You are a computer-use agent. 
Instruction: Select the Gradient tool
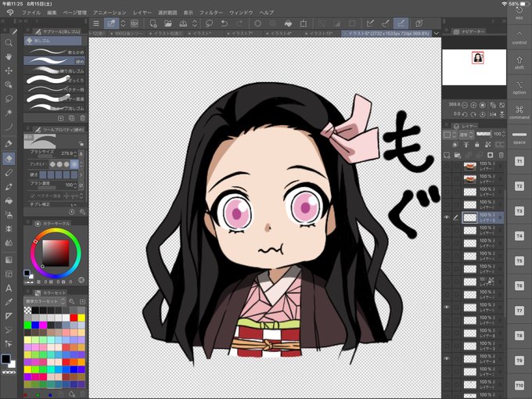pyautogui.click(x=9, y=260)
